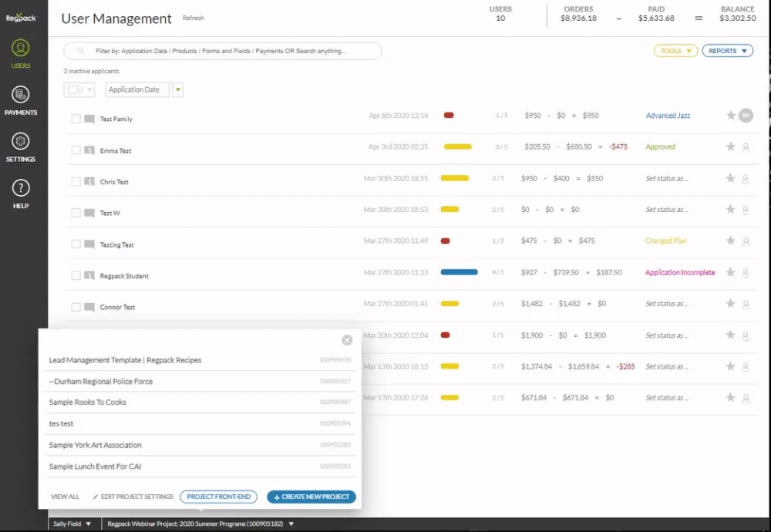Set status for Chris Test

click(x=667, y=178)
